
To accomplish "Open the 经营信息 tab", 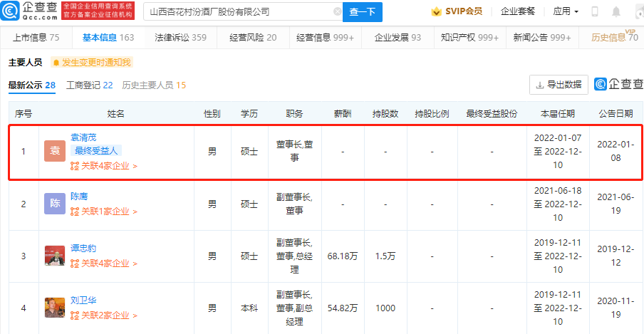I will (x=325, y=37).
